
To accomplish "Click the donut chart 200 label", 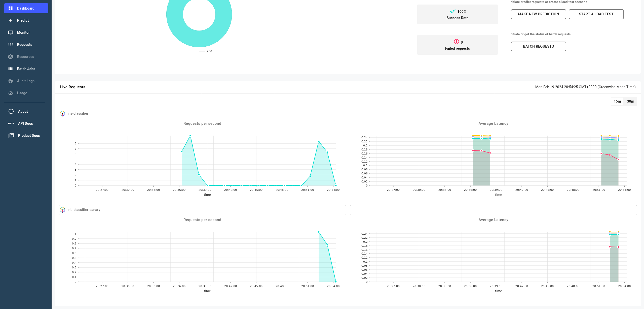I will tap(209, 51).
